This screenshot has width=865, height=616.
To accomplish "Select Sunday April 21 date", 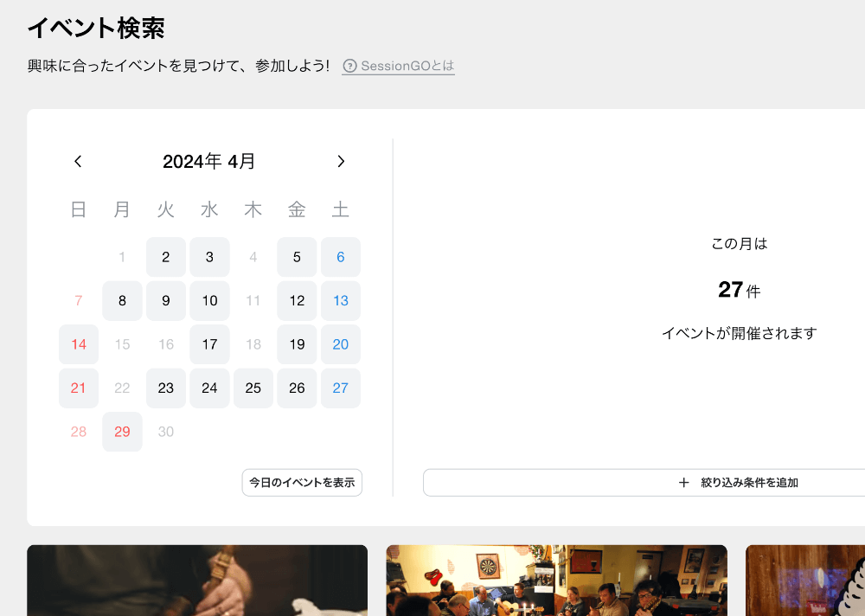I will coord(79,388).
